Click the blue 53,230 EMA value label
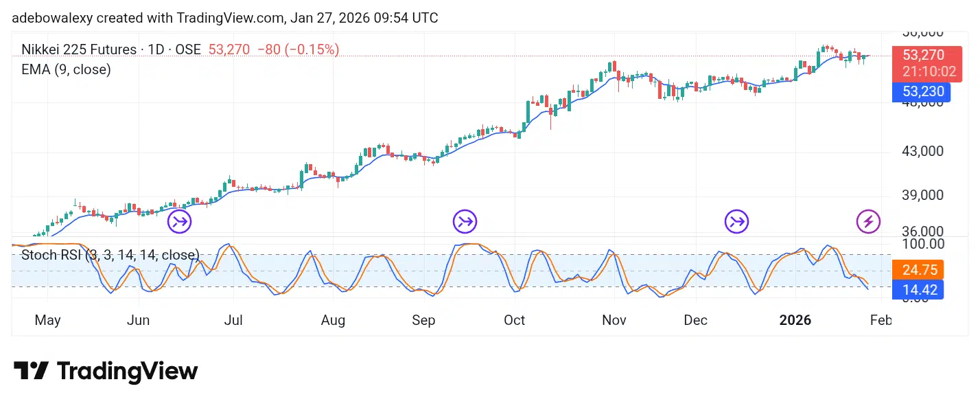 pyautogui.click(x=923, y=91)
